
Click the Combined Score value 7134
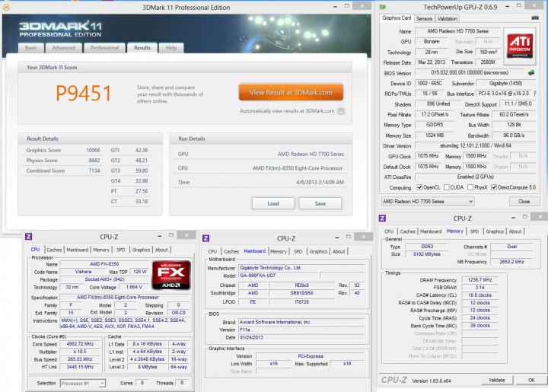click(x=94, y=171)
